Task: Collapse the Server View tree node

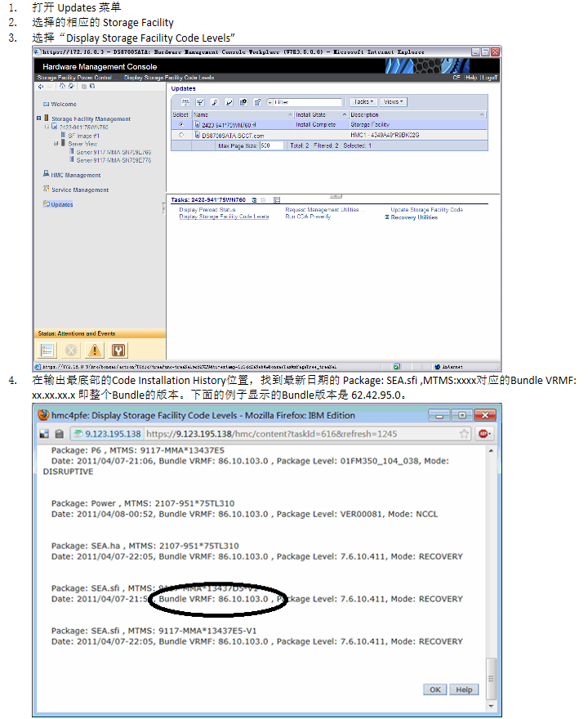Action: (x=56, y=144)
